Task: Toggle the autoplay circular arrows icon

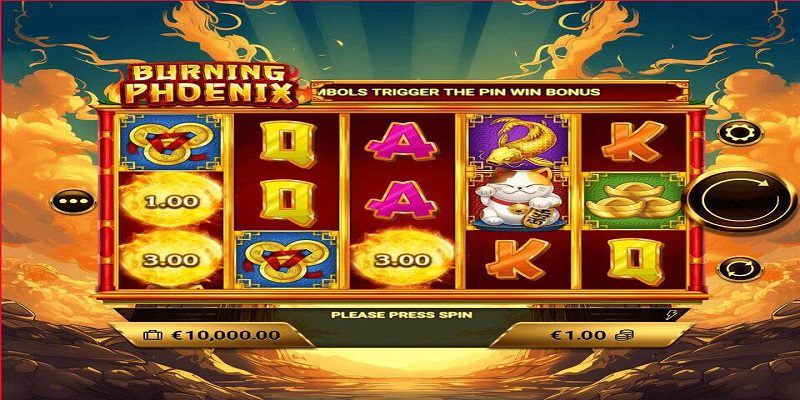Action: (740, 269)
